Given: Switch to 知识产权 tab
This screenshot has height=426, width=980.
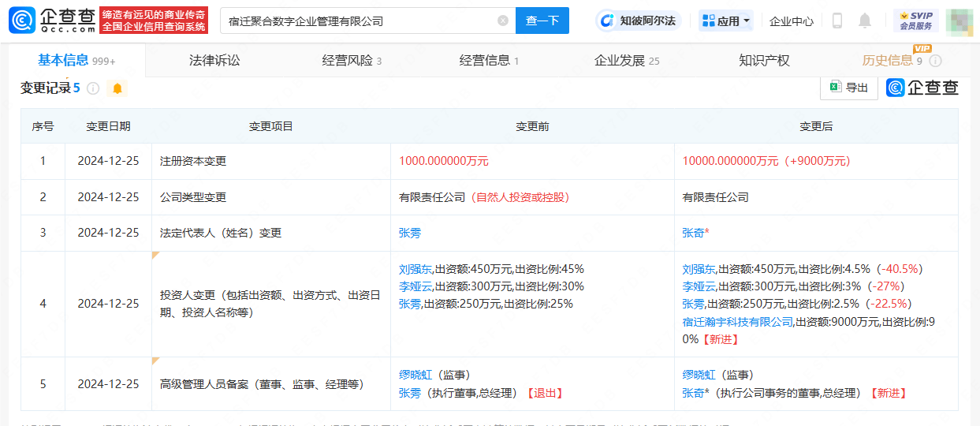Looking at the screenshot, I should (x=764, y=61).
